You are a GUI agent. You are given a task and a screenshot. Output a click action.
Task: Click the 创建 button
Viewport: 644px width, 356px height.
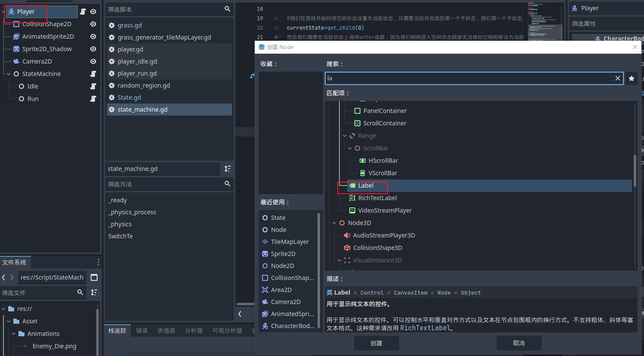376,343
